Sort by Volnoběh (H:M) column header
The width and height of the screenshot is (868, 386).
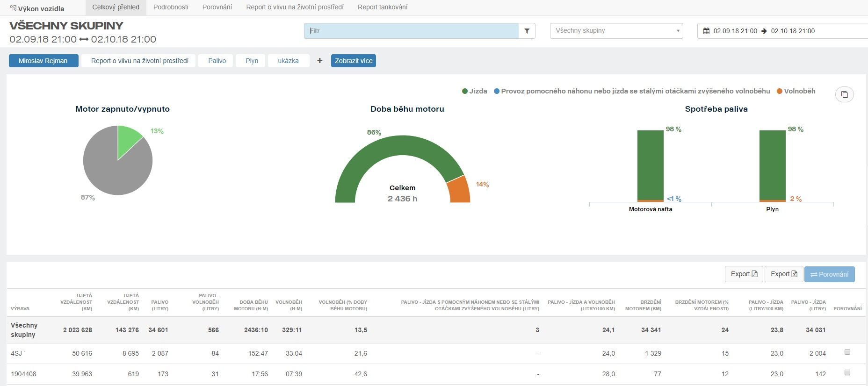coord(289,305)
